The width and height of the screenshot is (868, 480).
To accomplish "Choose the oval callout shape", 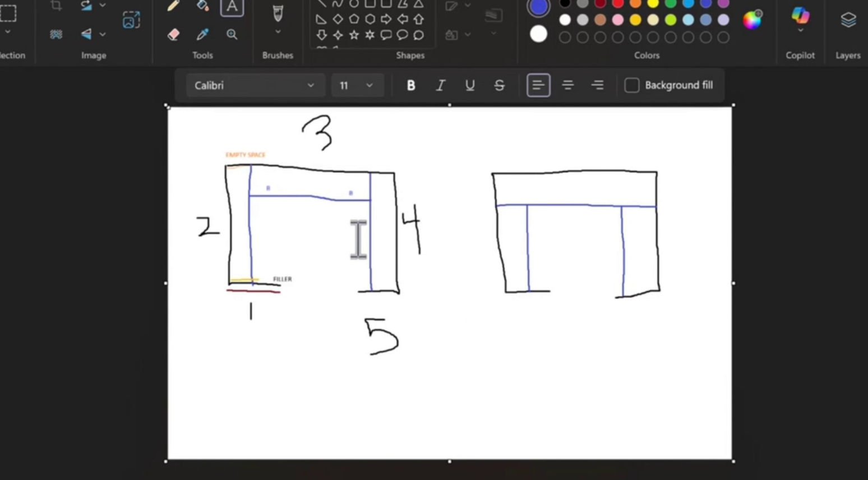I will click(403, 35).
